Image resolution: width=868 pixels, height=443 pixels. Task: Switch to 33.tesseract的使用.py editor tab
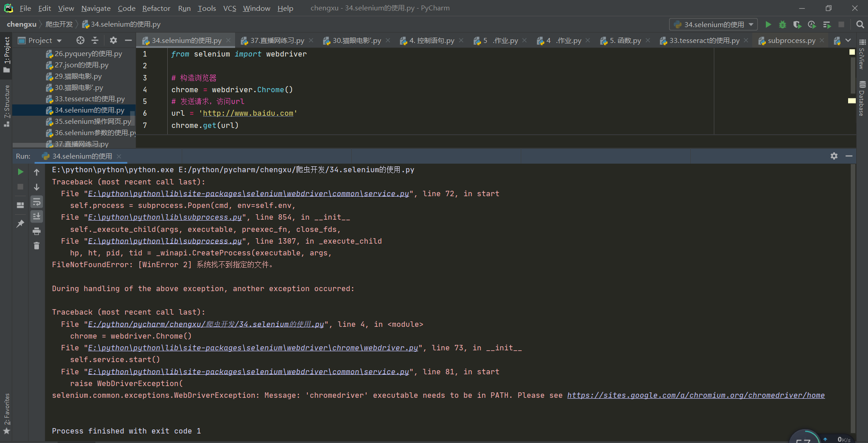pyautogui.click(x=704, y=40)
